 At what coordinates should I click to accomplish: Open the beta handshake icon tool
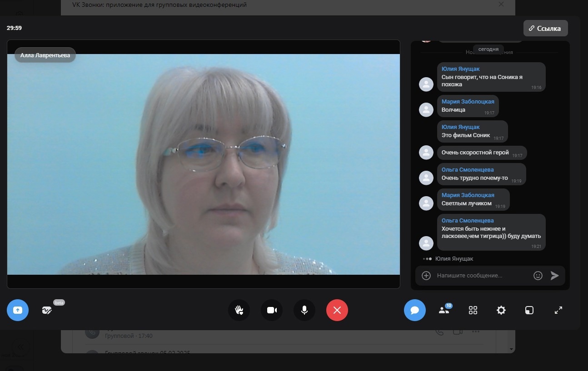[x=47, y=310]
